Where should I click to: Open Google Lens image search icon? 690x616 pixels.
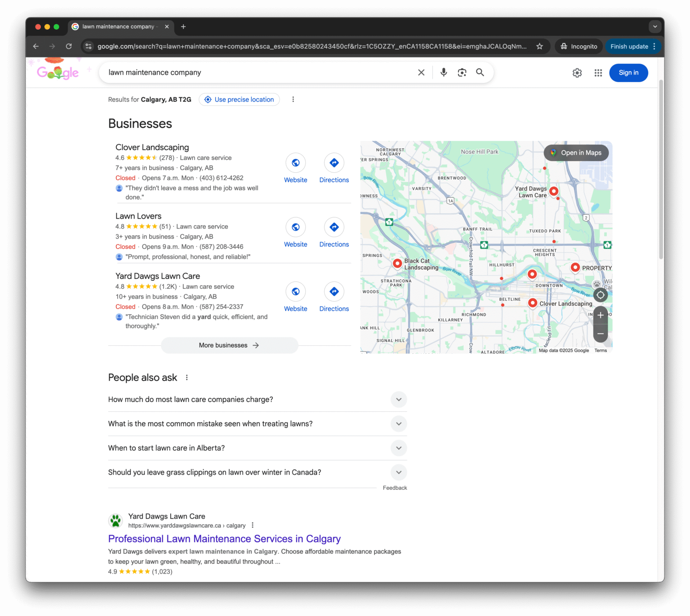(462, 72)
